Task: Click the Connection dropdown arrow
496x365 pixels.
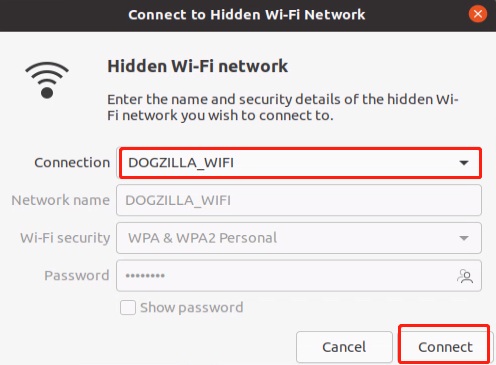Action: 464,163
